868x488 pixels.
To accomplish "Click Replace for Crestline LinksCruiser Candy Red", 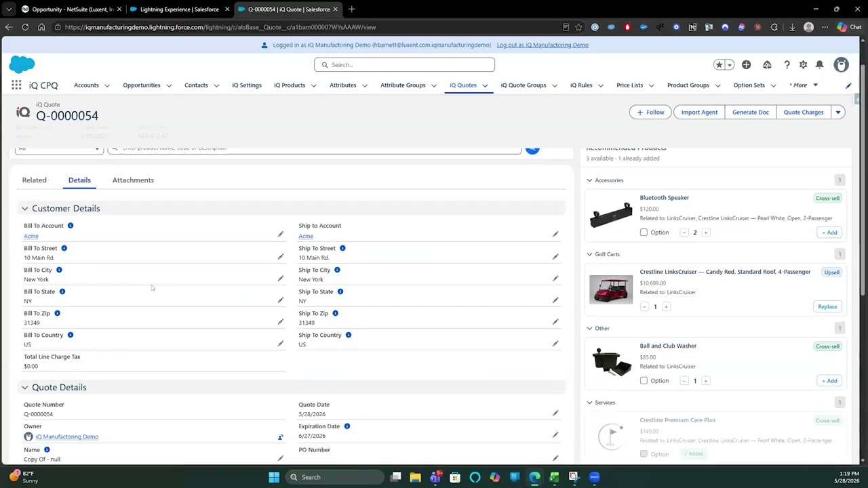I will pyautogui.click(x=827, y=307).
